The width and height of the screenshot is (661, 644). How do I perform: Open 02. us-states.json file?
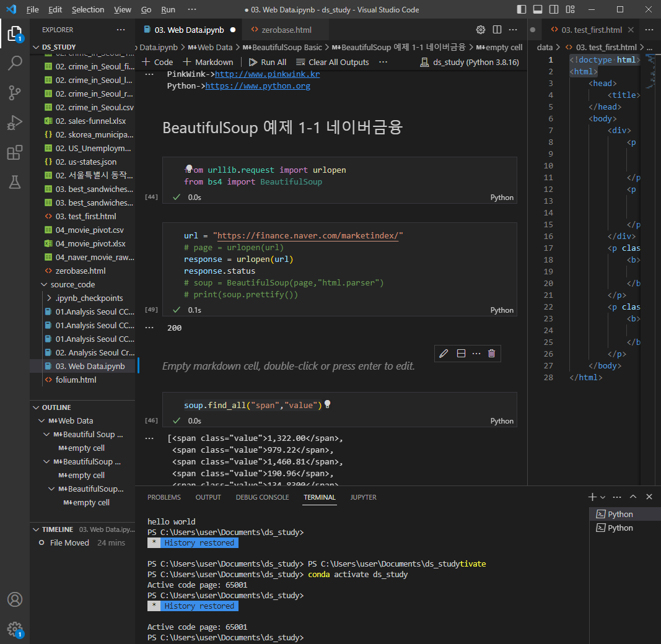point(86,162)
